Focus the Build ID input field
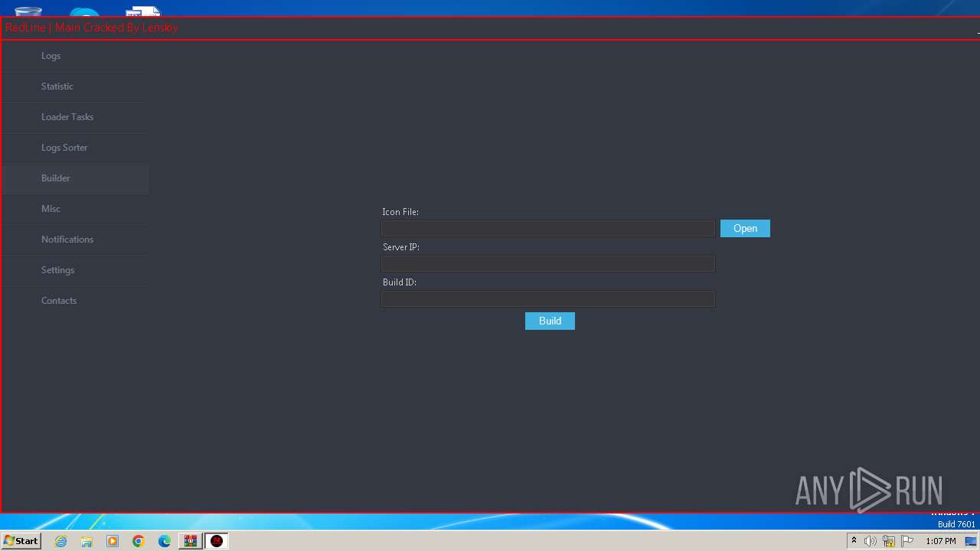 [x=548, y=298]
